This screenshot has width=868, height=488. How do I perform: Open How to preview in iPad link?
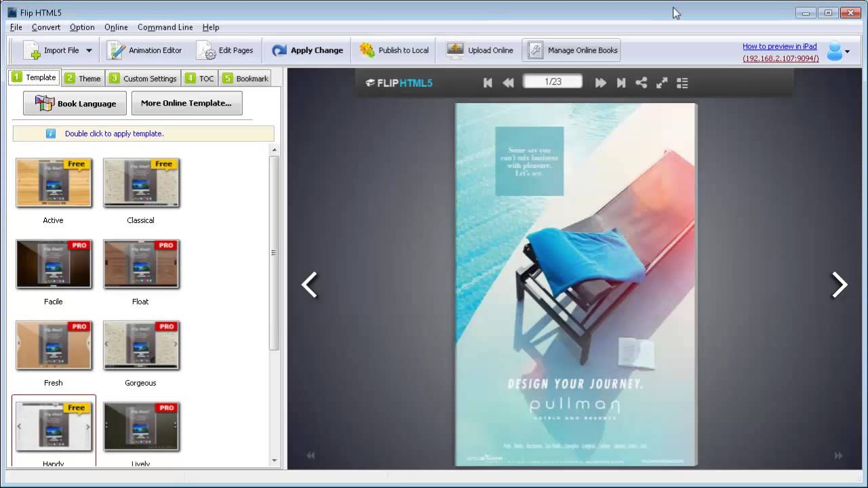point(780,46)
